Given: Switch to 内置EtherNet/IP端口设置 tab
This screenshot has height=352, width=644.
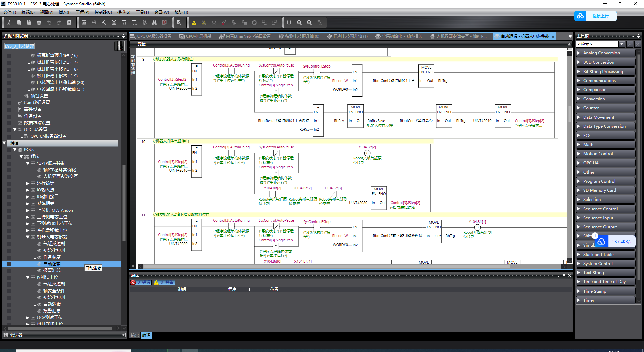Looking at the screenshot, I should [x=245, y=36].
